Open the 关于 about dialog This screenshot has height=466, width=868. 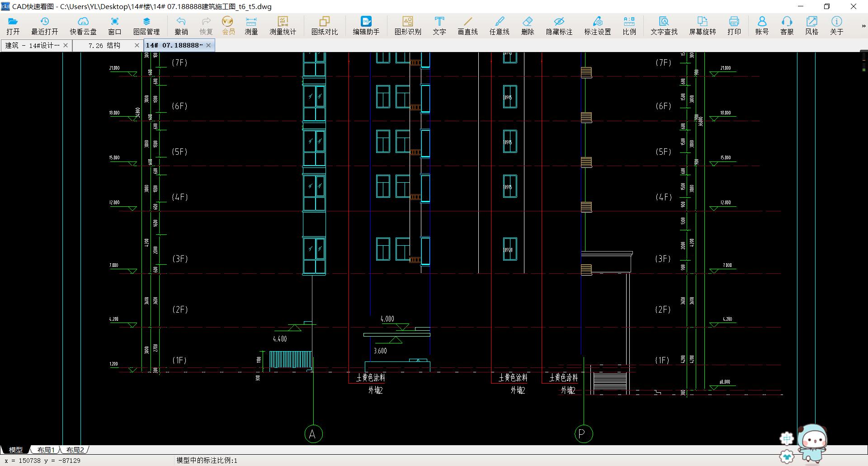tap(837, 26)
